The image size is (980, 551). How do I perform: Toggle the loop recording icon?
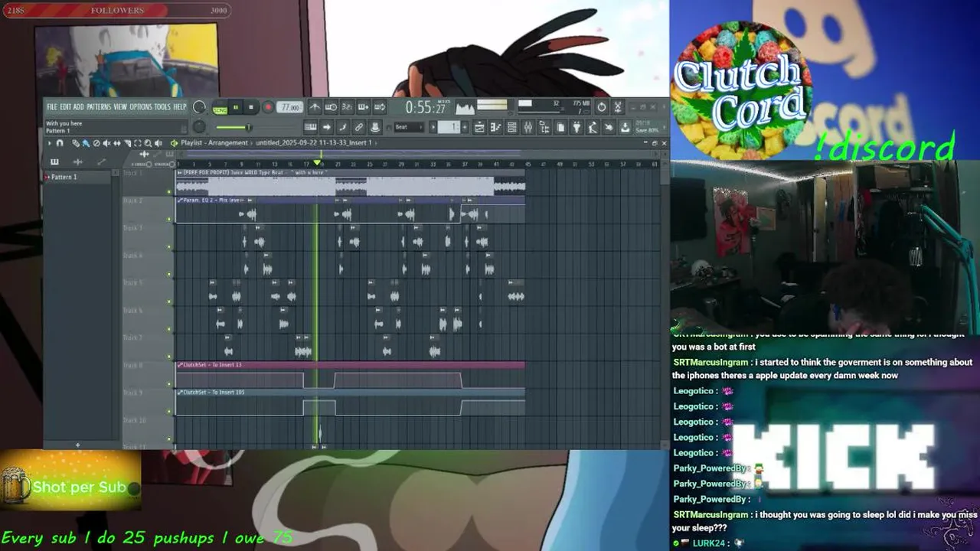380,108
